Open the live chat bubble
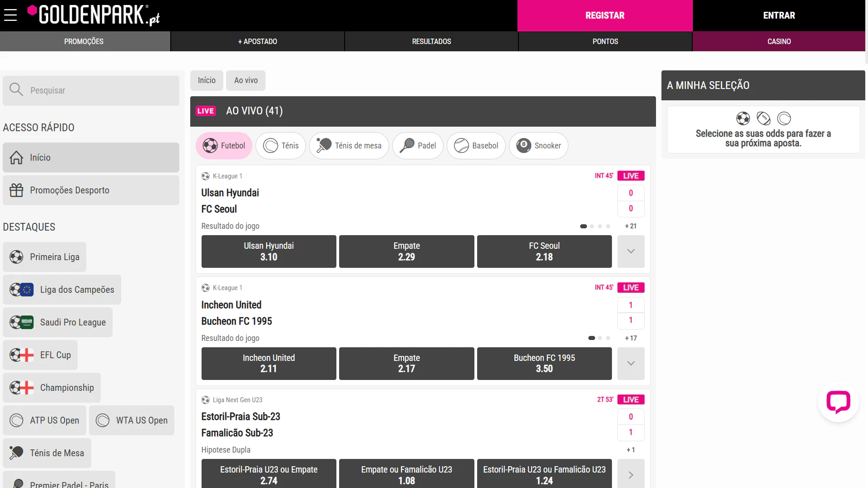The width and height of the screenshot is (868, 488). pos(838,402)
